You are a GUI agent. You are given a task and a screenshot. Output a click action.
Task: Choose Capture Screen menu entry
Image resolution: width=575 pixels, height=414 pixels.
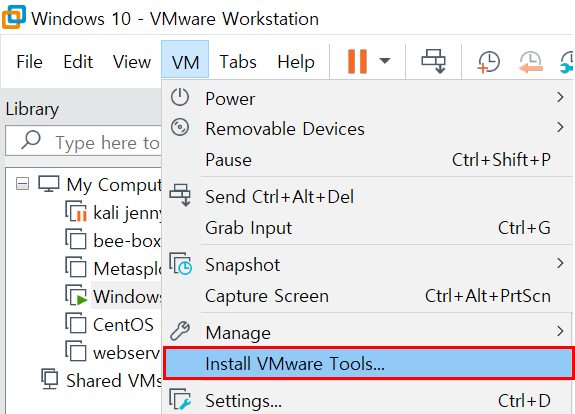click(x=368, y=296)
